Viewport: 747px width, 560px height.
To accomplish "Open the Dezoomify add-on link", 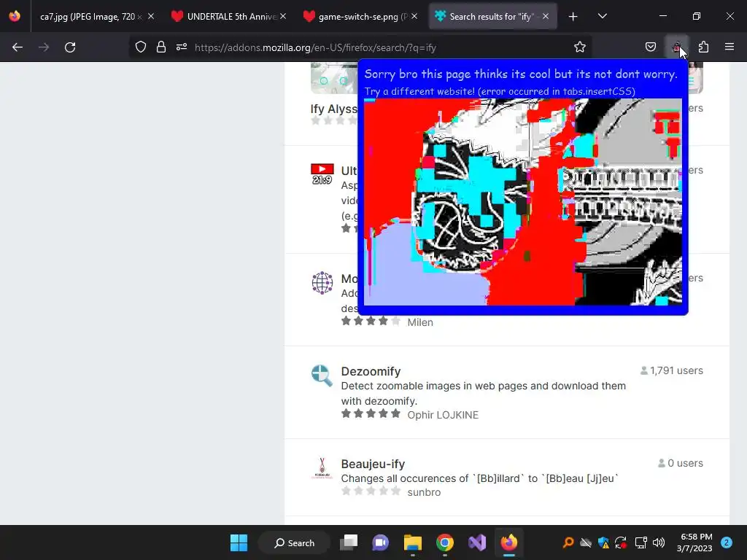I will click(x=371, y=371).
